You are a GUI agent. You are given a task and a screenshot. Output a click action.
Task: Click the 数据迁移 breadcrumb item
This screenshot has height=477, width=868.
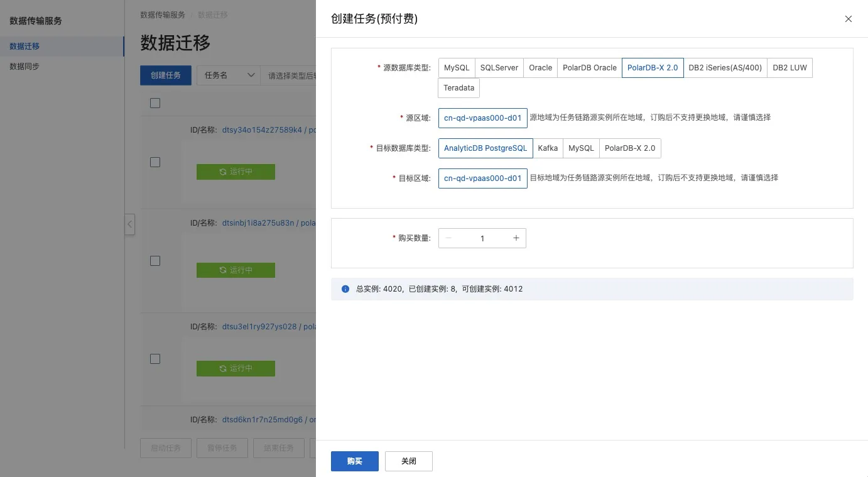(x=213, y=14)
